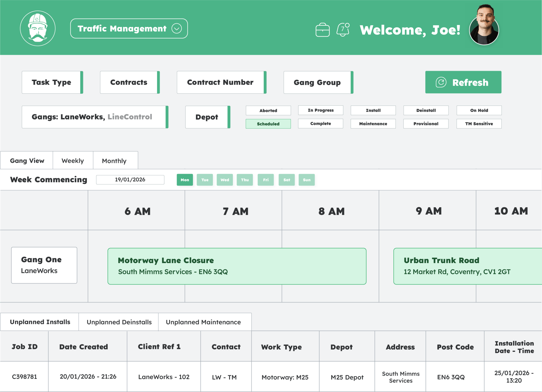Image resolution: width=542 pixels, height=392 pixels.
Task: Switch to Unplanned Maintenance tab
Action: 205,322
